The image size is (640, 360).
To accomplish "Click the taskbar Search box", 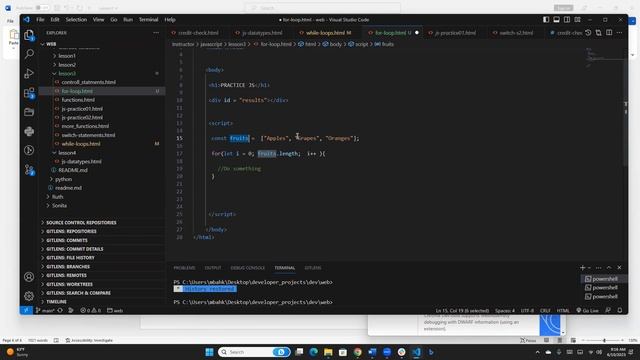I will click(254, 352).
